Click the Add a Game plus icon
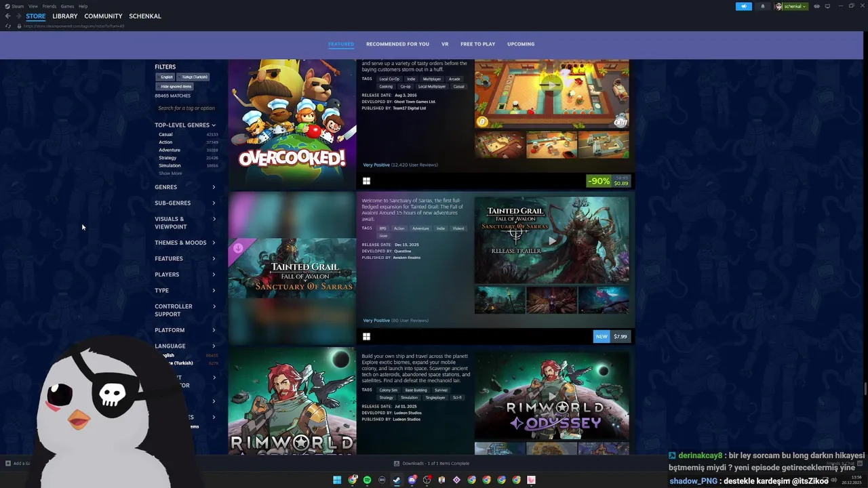This screenshot has width=868, height=488. (8, 464)
